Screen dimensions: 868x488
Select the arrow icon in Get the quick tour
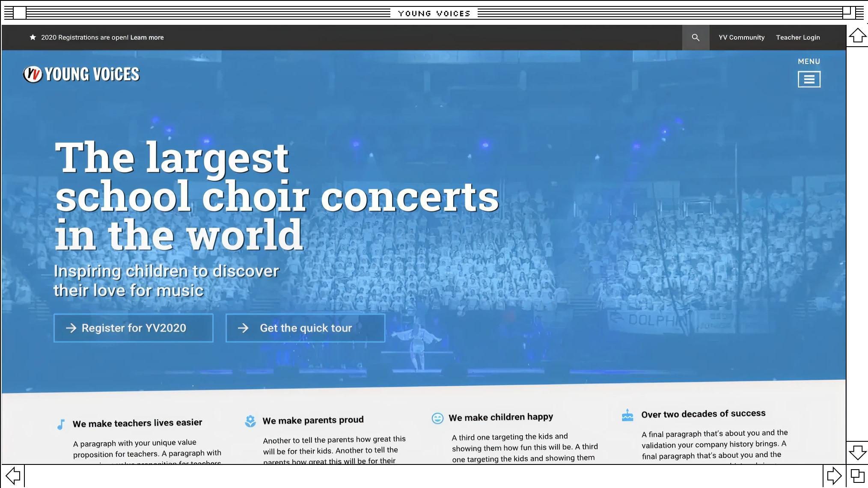coord(243,328)
